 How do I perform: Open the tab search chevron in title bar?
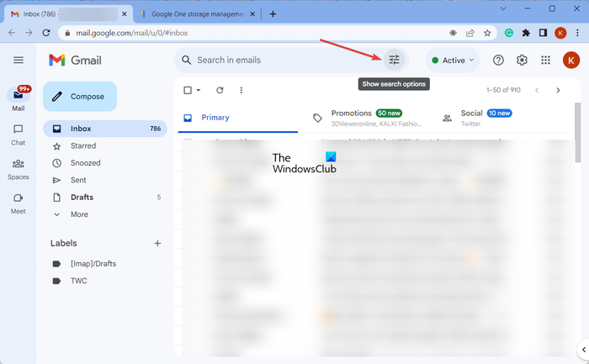tap(503, 8)
